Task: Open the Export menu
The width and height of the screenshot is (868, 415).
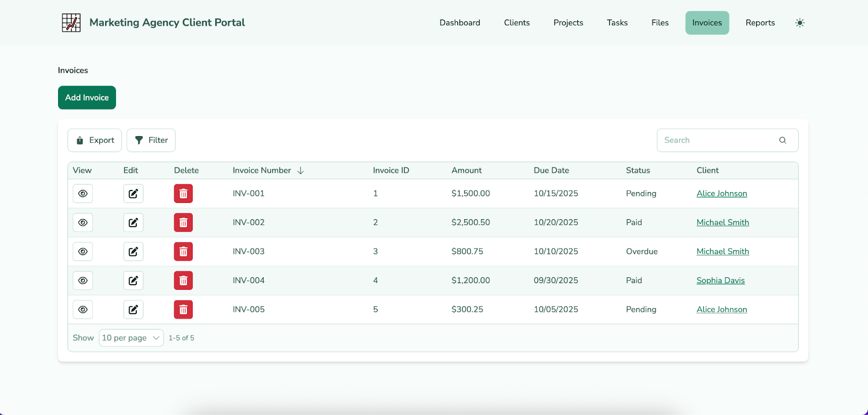Action: (x=94, y=141)
